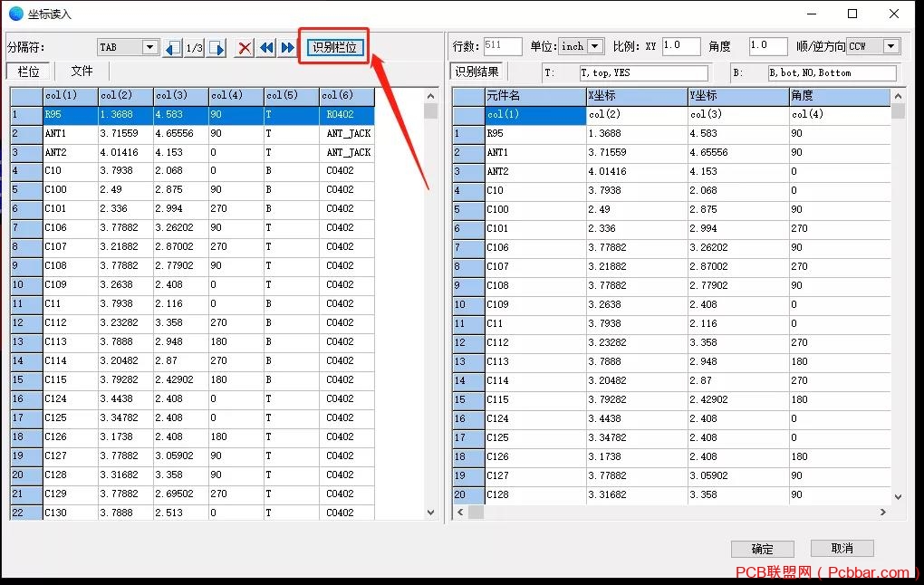Click the X坐标 column header
Screen dimensions: 924x585
pos(637,95)
